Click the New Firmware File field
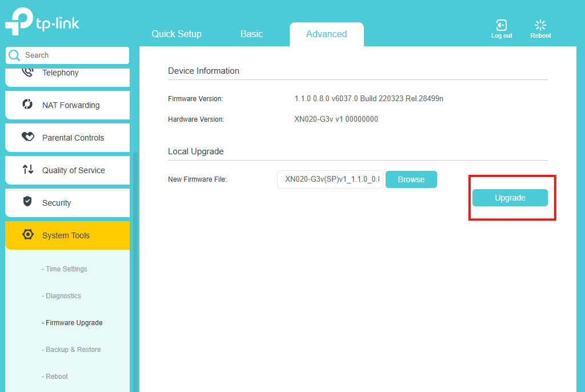 [x=330, y=179]
